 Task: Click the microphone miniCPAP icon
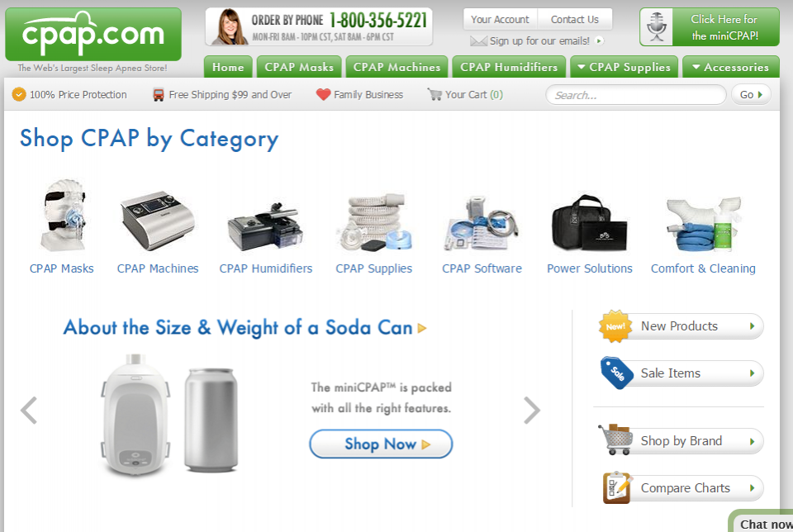point(657,26)
